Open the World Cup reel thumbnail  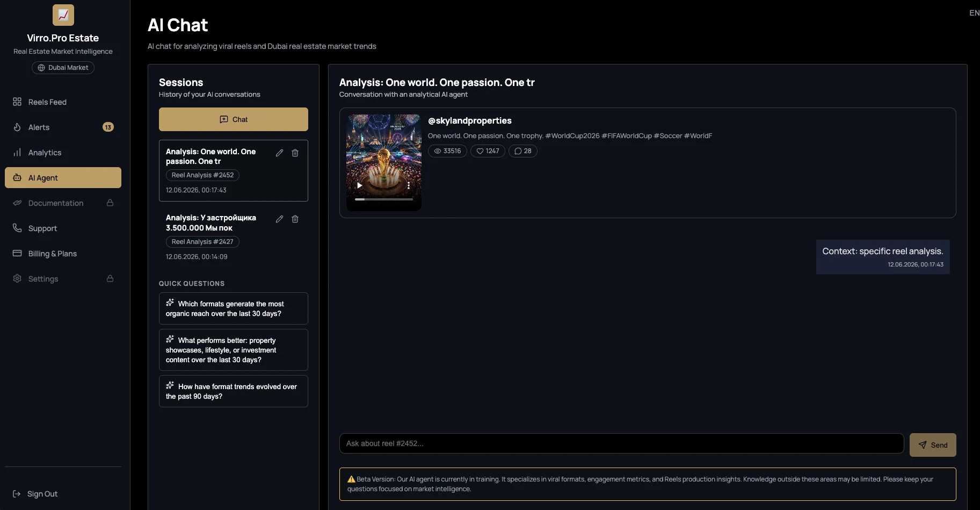pyautogui.click(x=384, y=162)
